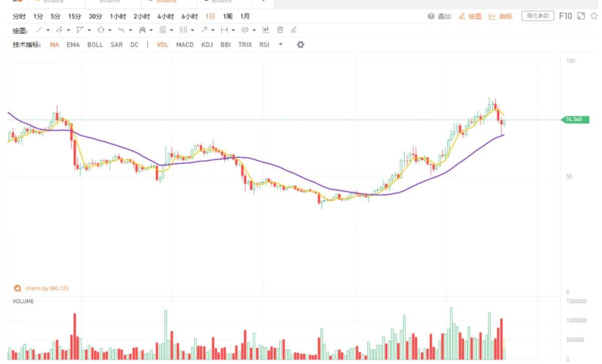Select the line drawing tool

click(x=40, y=30)
